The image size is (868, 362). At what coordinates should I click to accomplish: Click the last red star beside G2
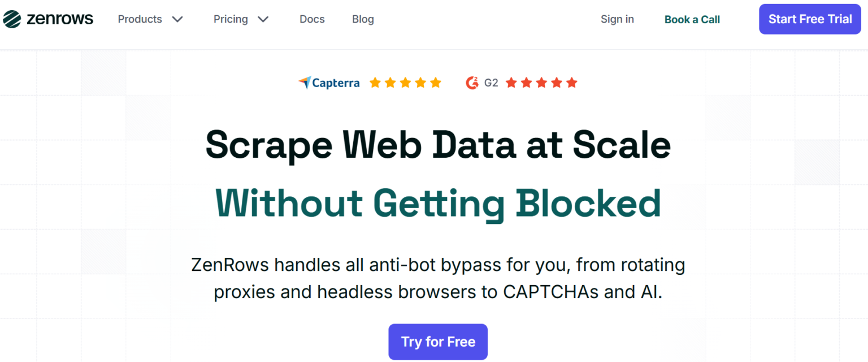(572, 83)
